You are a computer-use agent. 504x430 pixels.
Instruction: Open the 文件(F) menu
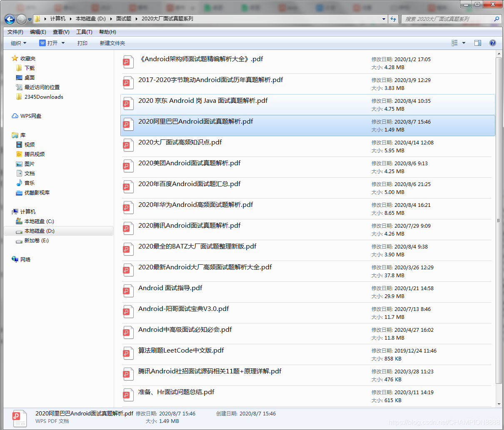(x=15, y=32)
